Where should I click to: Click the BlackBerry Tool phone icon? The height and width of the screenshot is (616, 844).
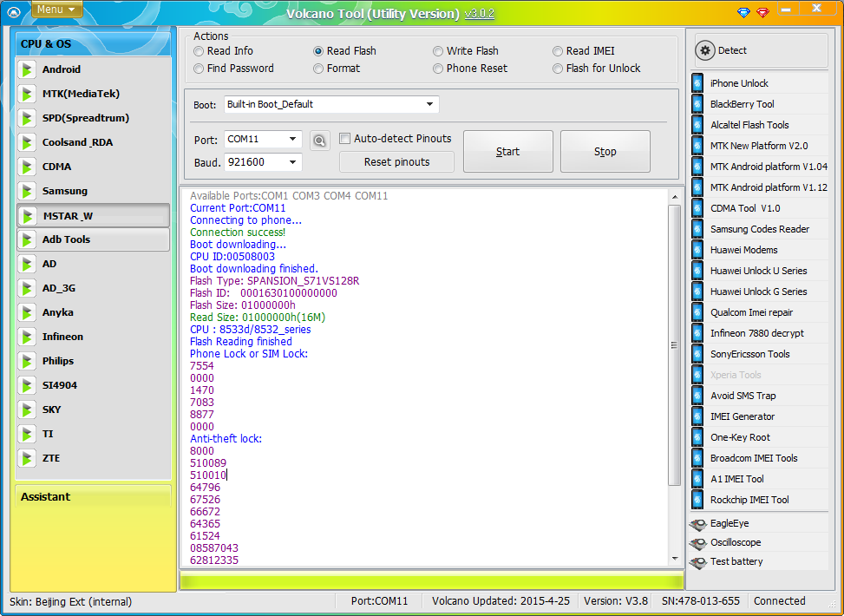point(697,104)
